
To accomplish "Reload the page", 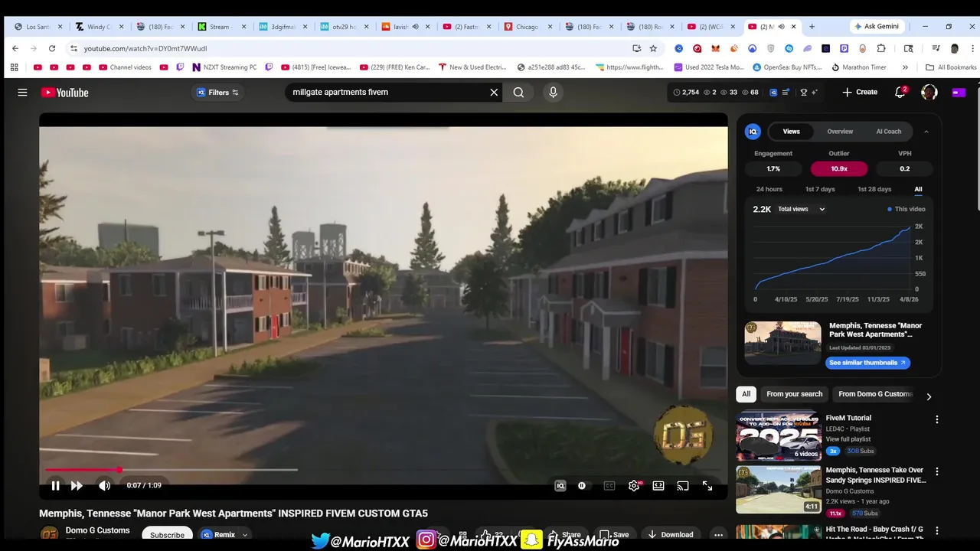I will pos(52,48).
